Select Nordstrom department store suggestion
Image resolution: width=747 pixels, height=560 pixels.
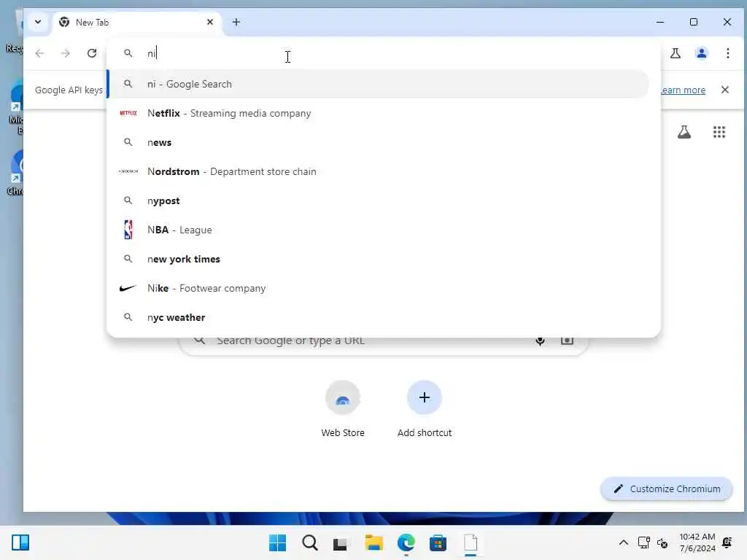(379, 171)
